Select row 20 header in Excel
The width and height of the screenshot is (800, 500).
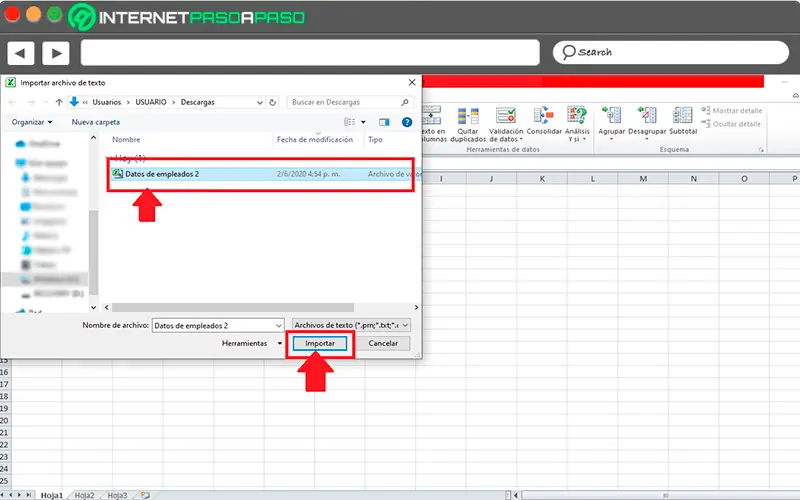5,421
